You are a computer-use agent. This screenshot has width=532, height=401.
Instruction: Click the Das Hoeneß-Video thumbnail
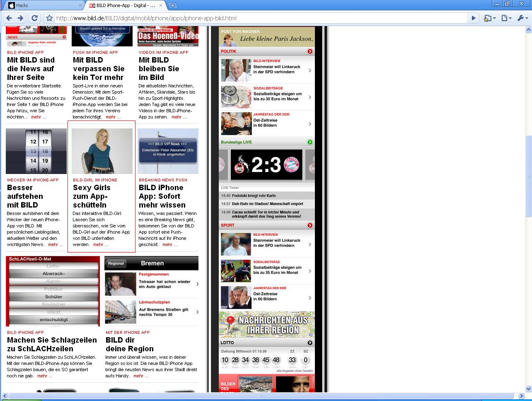[168, 36]
